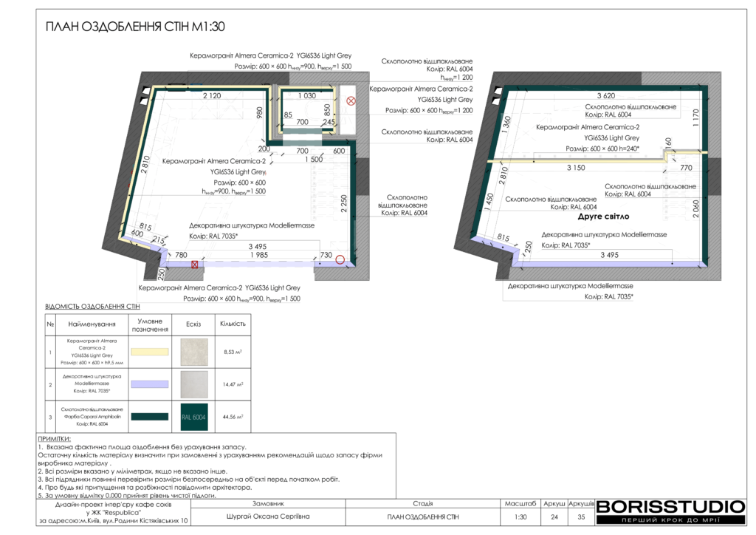Click the scale value 1:30 in title block
Screen dimensions: 756x535
point(521,517)
